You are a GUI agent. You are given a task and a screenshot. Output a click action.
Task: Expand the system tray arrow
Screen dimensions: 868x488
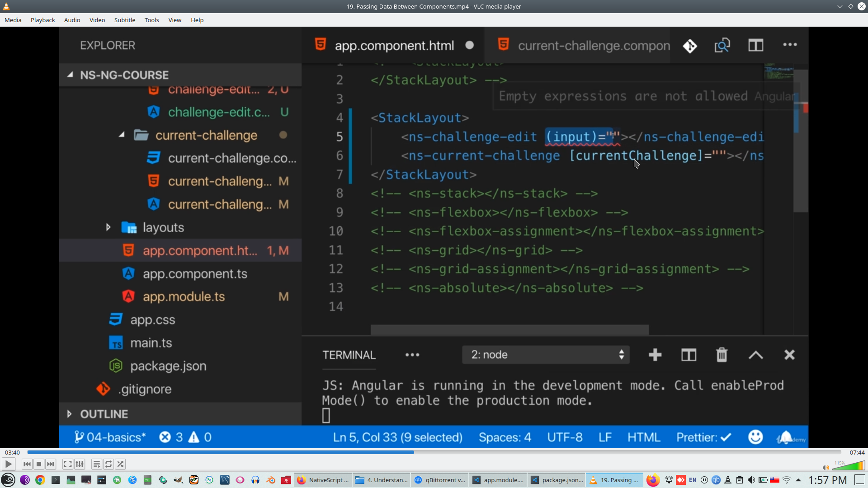798,480
